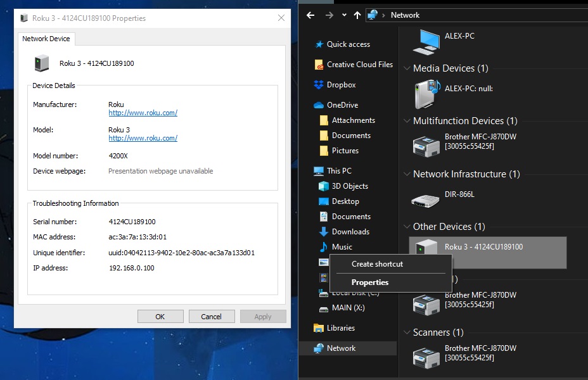Image resolution: width=588 pixels, height=380 pixels.
Task: Open the 3D Objects icon
Action: click(x=324, y=186)
